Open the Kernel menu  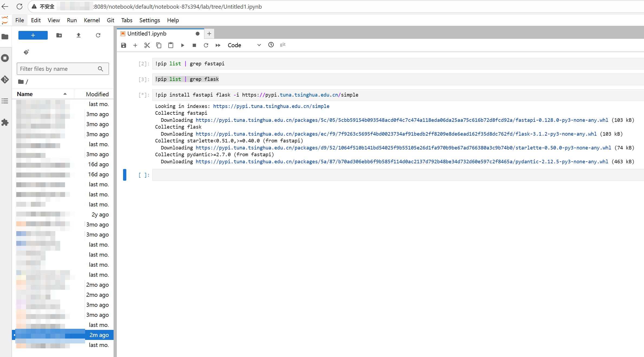pyautogui.click(x=92, y=20)
